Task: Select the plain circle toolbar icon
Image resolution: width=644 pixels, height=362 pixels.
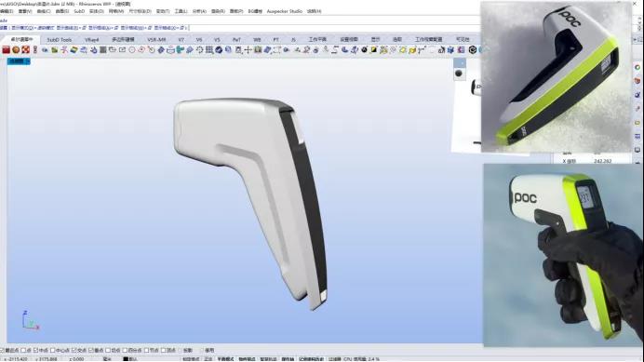Action: 132,49
